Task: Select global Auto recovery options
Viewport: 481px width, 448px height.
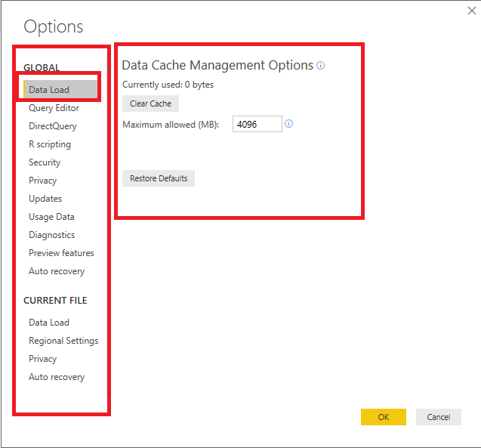Action: coord(57,271)
